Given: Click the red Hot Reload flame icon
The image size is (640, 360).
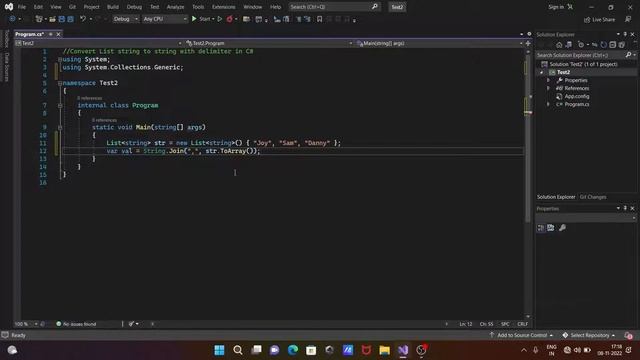Looking at the screenshot, I should 229,19.
